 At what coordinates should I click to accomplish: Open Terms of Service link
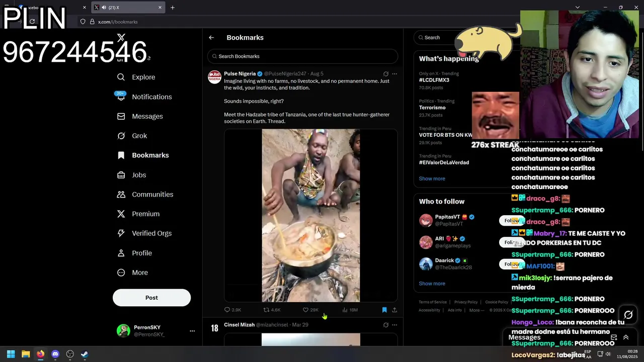tap(433, 302)
